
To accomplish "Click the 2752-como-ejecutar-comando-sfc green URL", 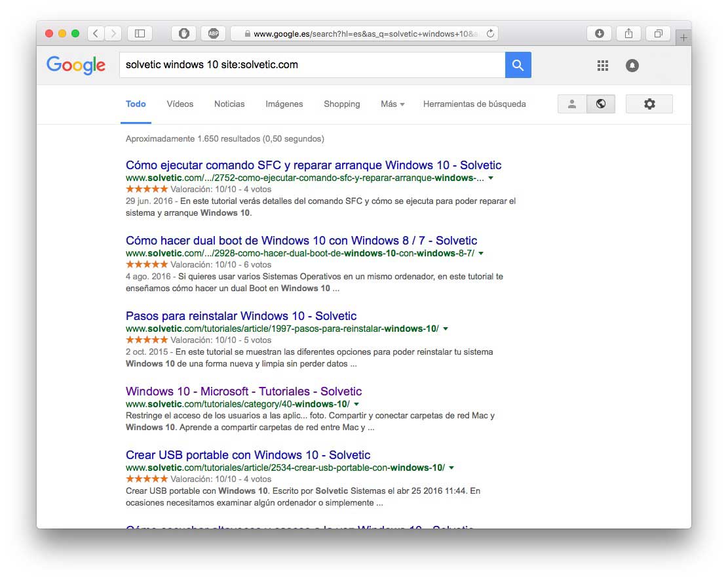I will (x=305, y=178).
